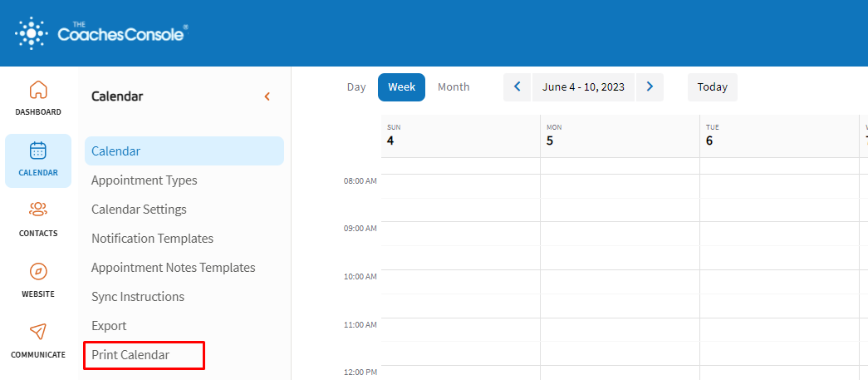Open Appointment Types menu item
Image resolution: width=868 pixels, height=380 pixels.
tap(145, 180)
